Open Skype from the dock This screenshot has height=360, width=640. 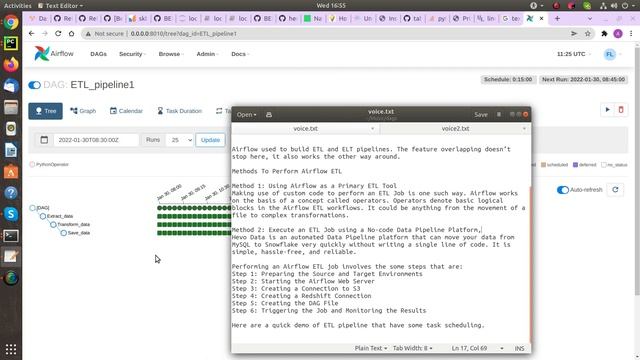(11, 214)
